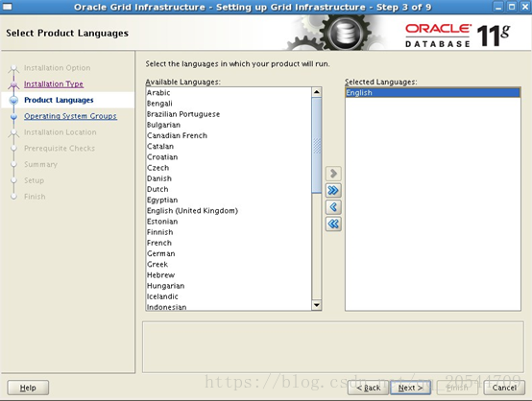This screenshot has height=401, width=532.
Task: Select French in Available Languages
Action: click(229, 243)
